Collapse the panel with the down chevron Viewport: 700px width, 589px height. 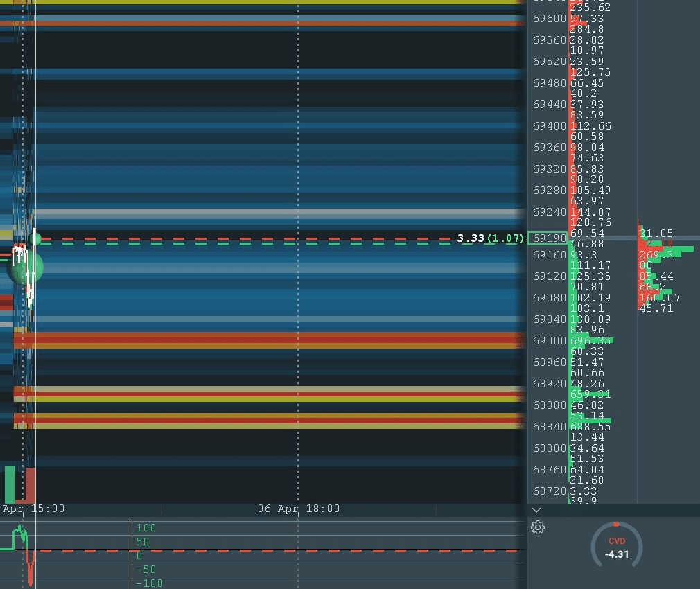point(536,510)
